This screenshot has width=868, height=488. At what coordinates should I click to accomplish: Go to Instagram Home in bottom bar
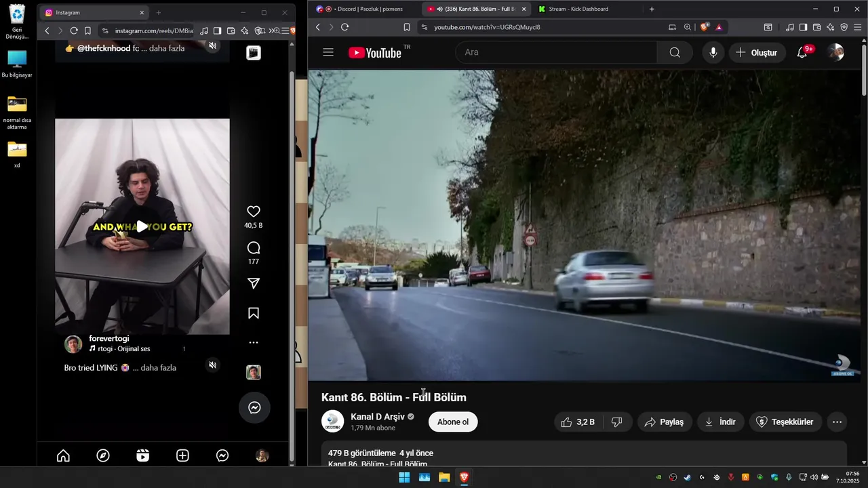[63, 456]
